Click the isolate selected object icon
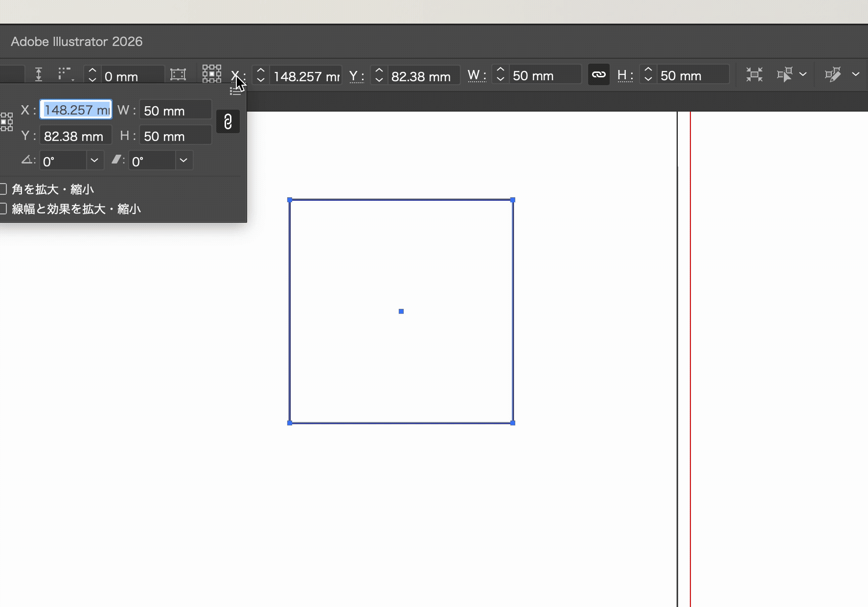This screenshot has width=868, height=607. pyautogui.click(x=754, y=74)
